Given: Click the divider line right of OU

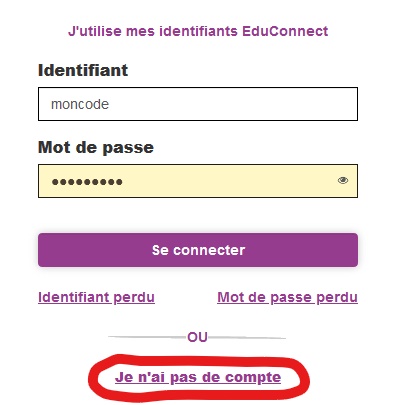Looking at the screenshot, I should [247, 338].
